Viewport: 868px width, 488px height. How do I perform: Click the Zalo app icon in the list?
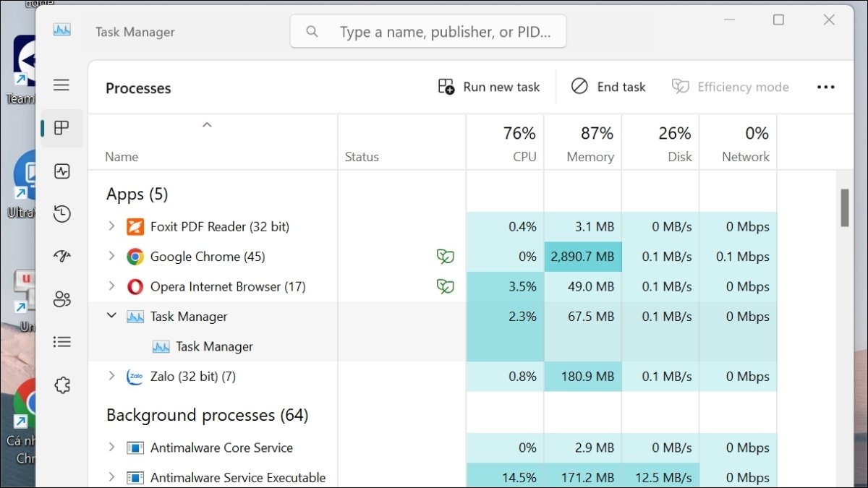coord(135,377)
